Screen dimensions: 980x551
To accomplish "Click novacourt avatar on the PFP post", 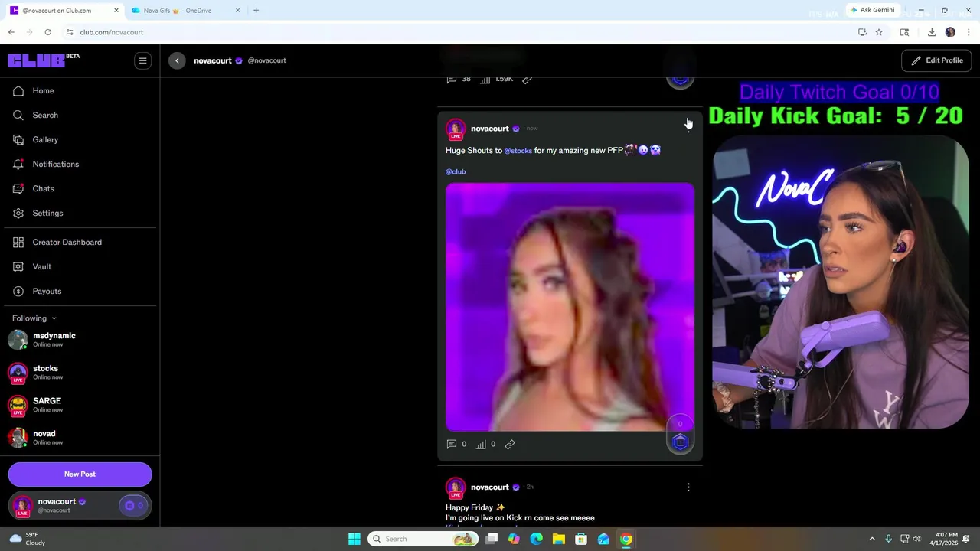I will tap(456, 129).
